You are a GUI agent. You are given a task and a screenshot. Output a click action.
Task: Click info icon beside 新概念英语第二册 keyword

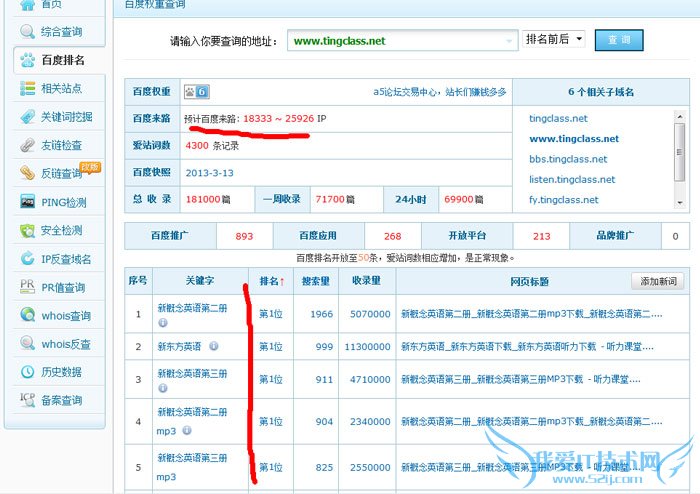[162, 322]
